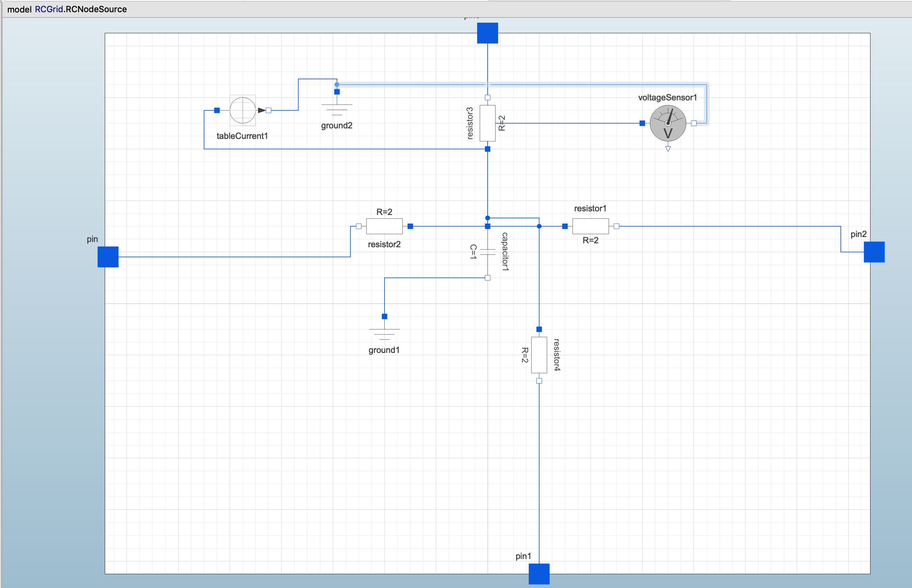Screen dimensions: 912x588
Task: Open the RCGrid package link in title
Action: (49, 9)
